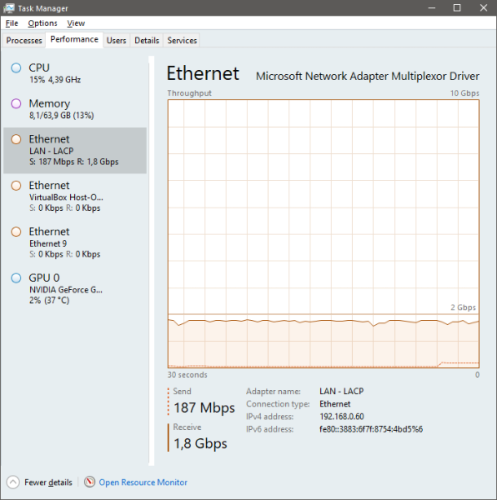The height and width of the screenshot is (500, 497).
Task: Open the File menu
Action: 12,23
